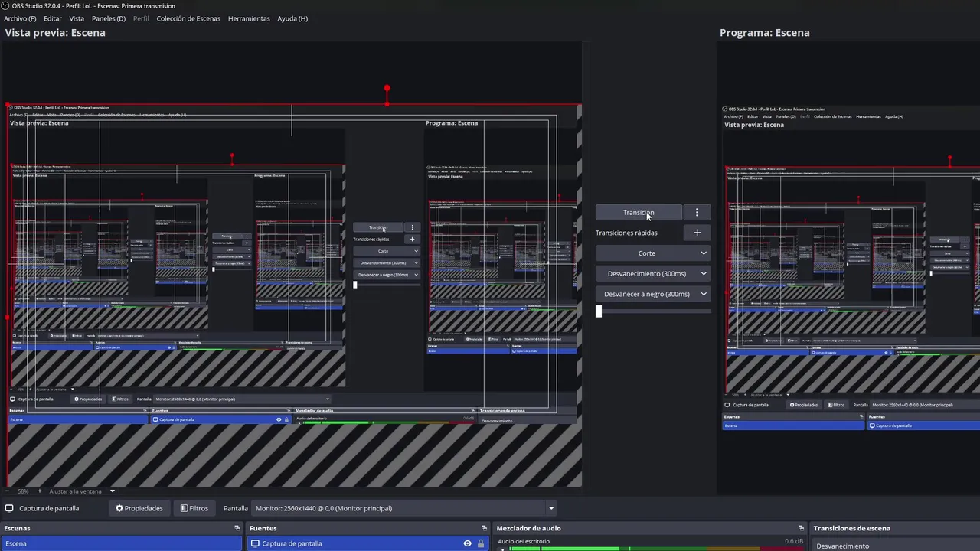Click the 58% zoom level text

tap(23, 491)
